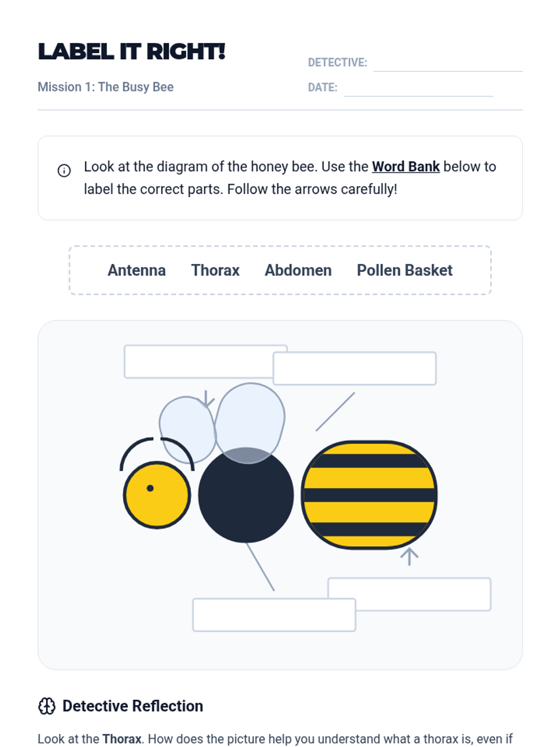Click the brain icon beside Detective Reflection

[x=47, y=706]
